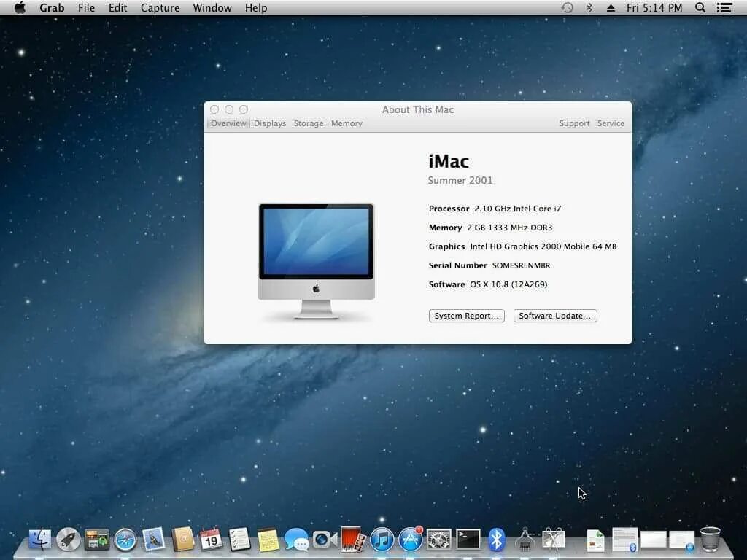747x560 pixels.
Task: Open Mission Control from the Dock
Action: point(97,540)
